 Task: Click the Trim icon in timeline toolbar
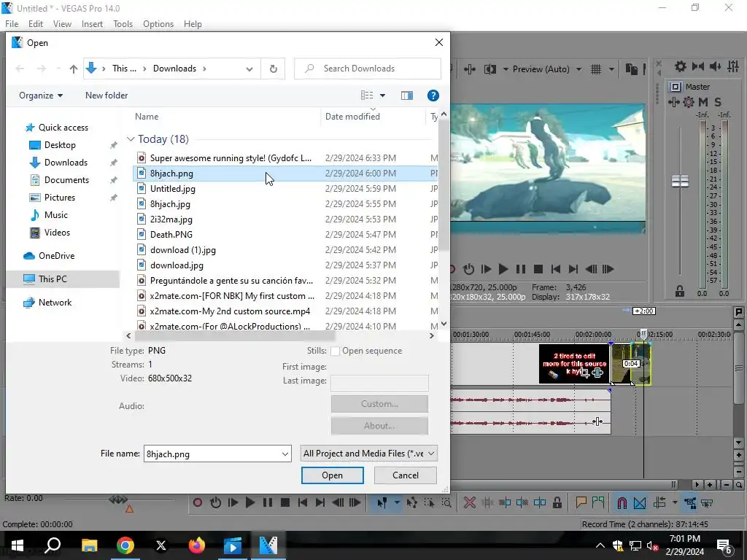(x=487, y=502)
